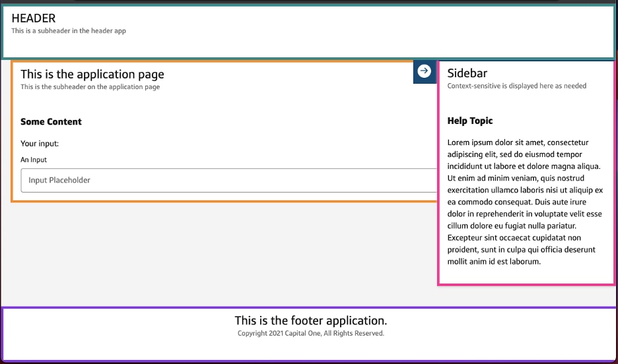This screenshot has height=364, width=618.
Task: Click 'This is the footer application.' text
Action: pyautogui.click(x=311, y=320)
